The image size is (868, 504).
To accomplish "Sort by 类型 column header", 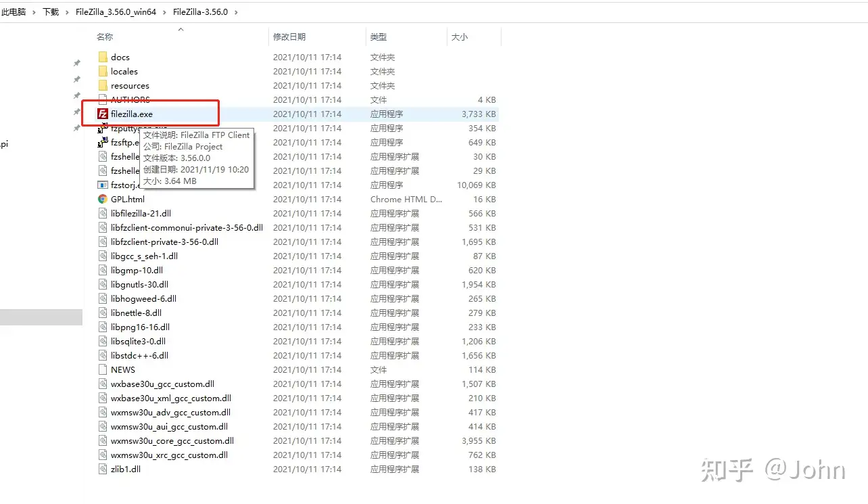I will click(379, 37).
